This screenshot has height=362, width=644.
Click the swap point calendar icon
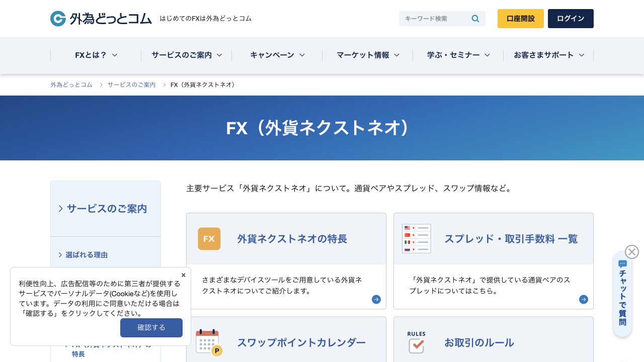(209, 342)
